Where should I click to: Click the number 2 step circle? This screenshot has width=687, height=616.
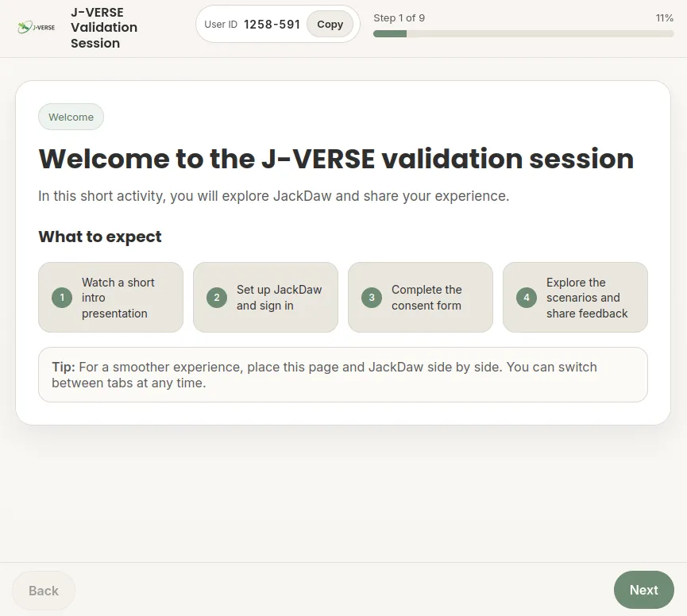click(217, 298)
